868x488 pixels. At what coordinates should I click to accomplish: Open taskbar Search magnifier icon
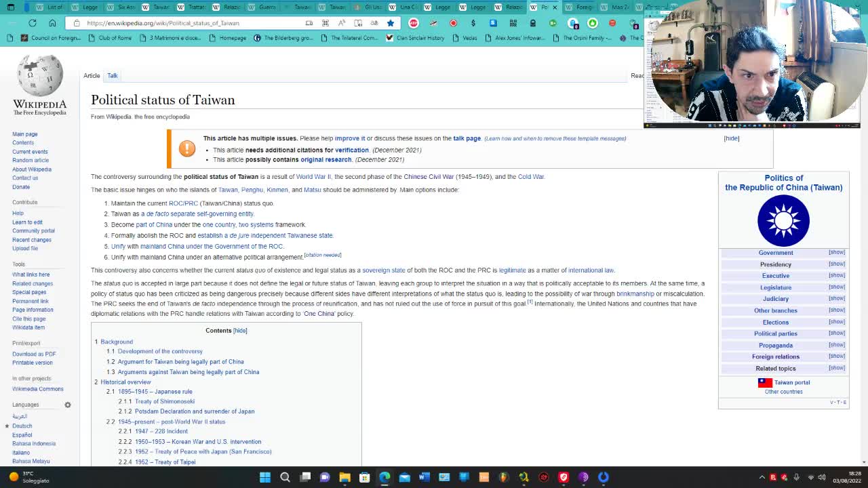[285, 477]
